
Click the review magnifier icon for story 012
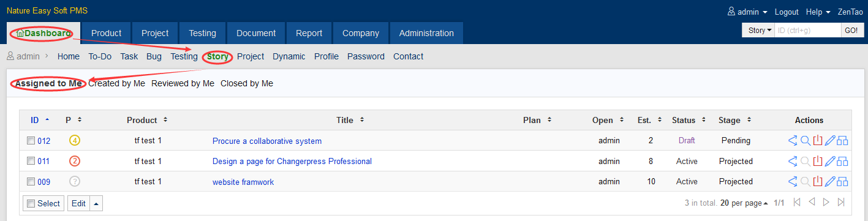pos(806,141)
